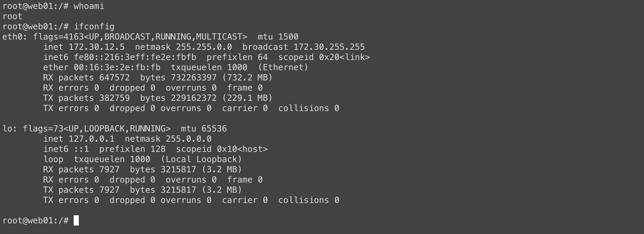The image size is (644, 234).
Task: Click the MAC address 00:16:3e:2e:fb:fb
Action: [x=117, y=68]
